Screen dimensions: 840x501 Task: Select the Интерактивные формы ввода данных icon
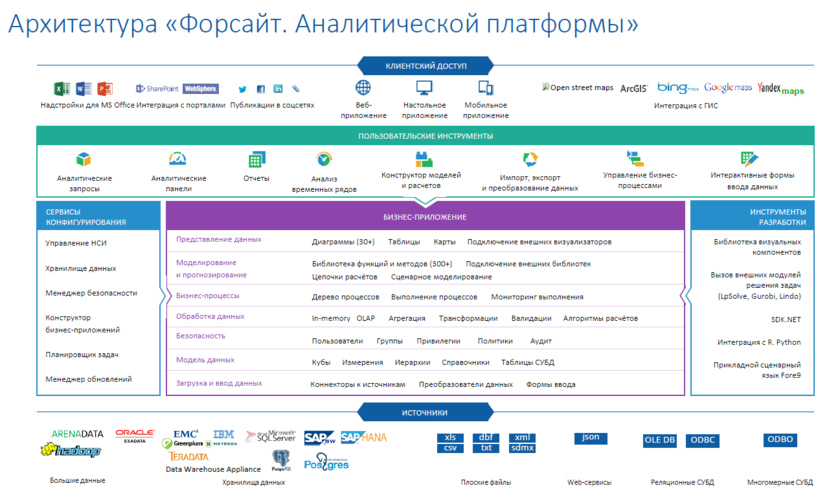click(x=749, y=159)
